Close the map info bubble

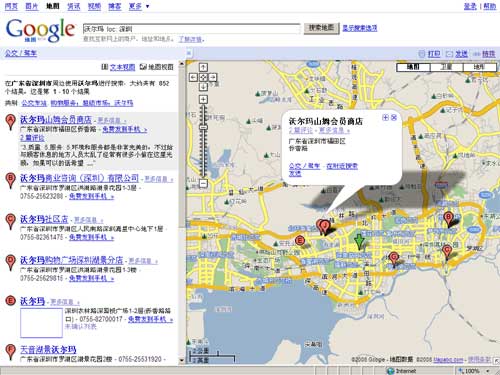click(394, 117)
